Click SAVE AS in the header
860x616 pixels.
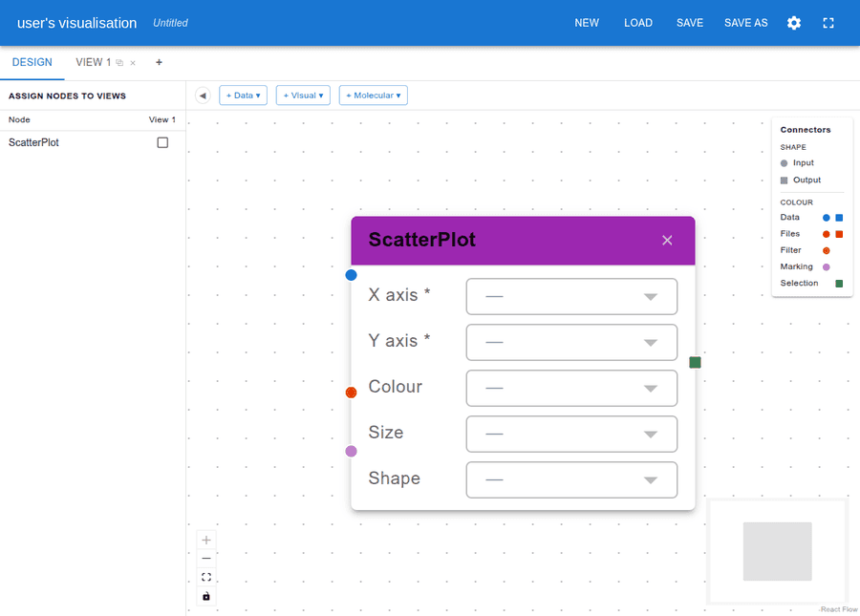click(x=746, y=23)
